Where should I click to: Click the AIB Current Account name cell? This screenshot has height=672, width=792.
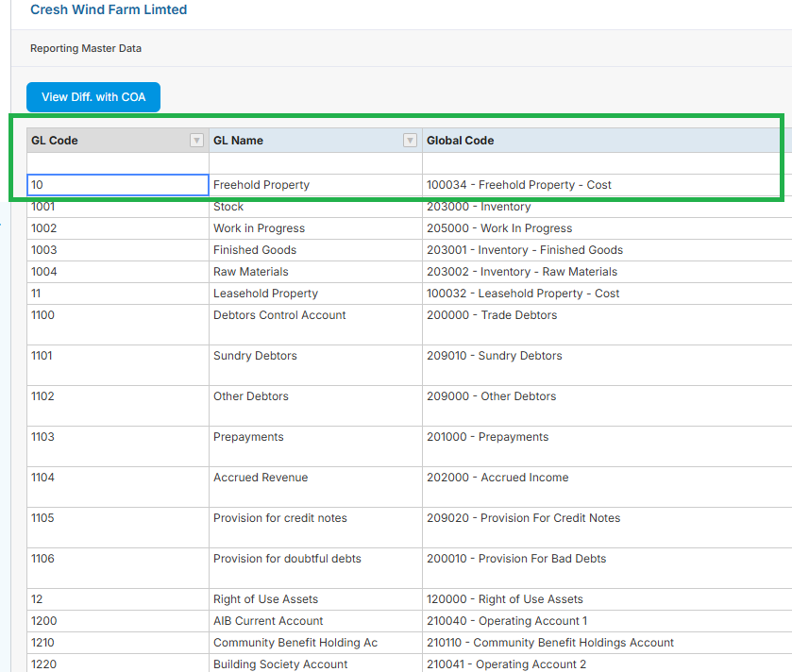[x=315, y=621]
